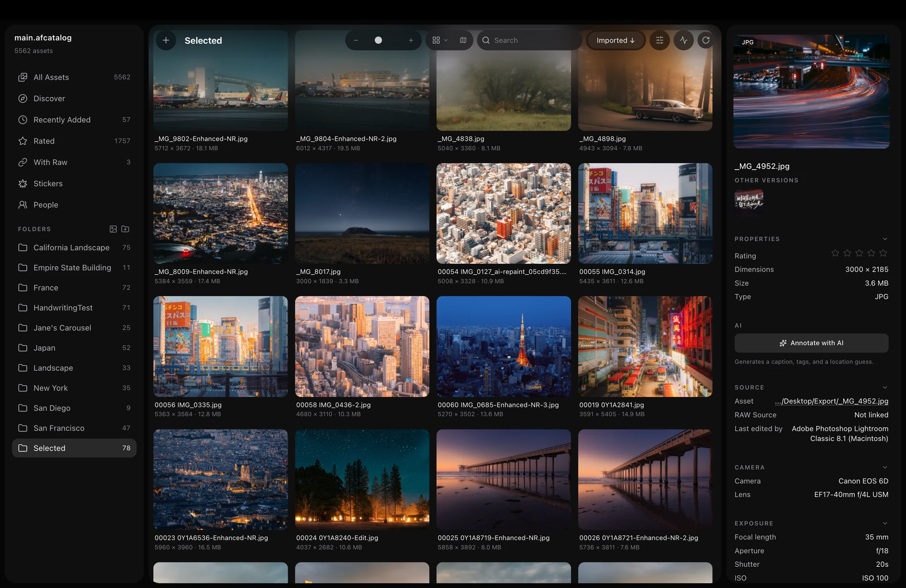Open the Discover section

(74, 99)
